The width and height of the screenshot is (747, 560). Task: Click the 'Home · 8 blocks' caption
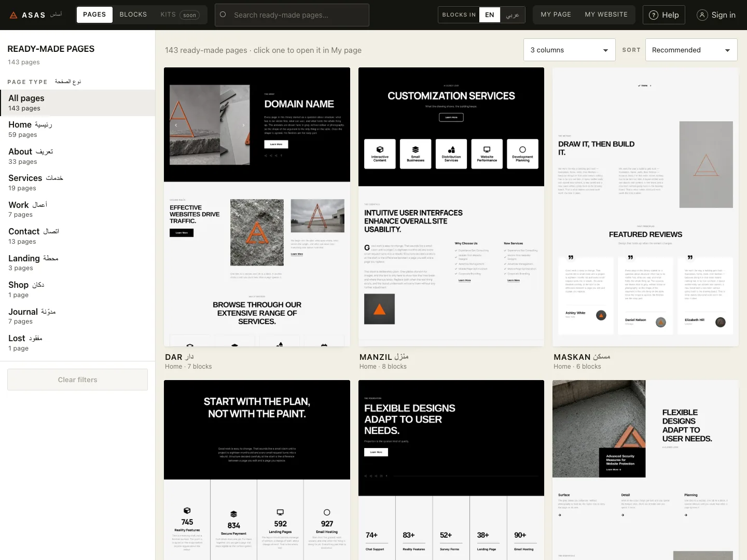pyautogui.click(x=383, y=367)
